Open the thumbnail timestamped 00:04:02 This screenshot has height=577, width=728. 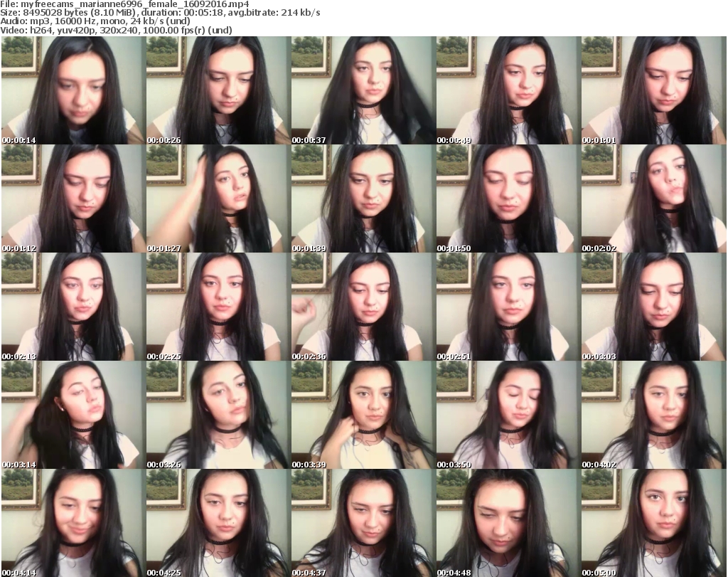coord(654,415)
